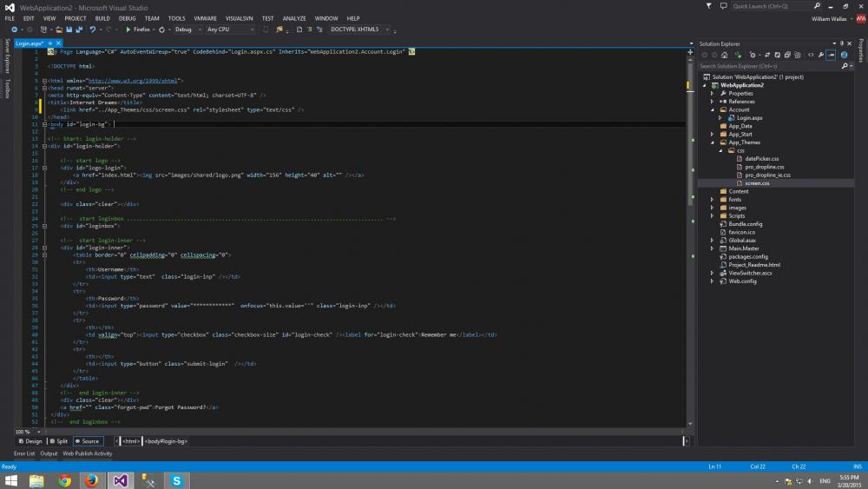Open Skype from the taskbar
Screen dimensions: 868x489
[x=176, y=480]
